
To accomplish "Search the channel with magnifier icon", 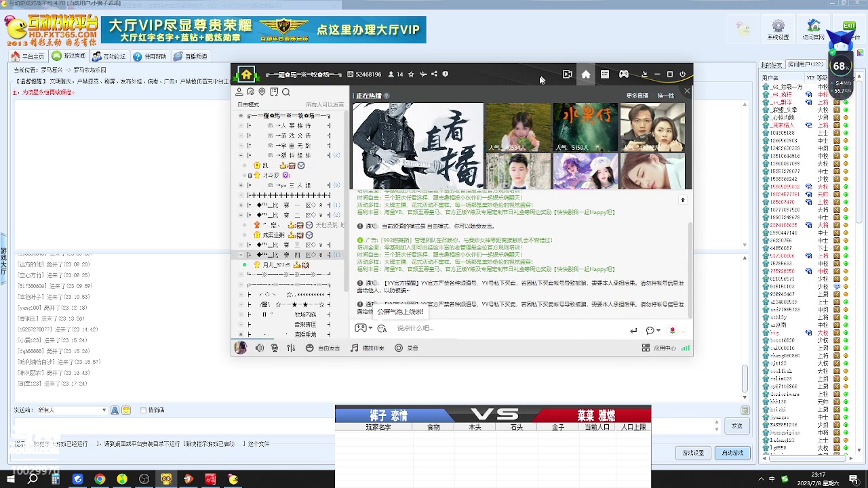I will [286, 92].
